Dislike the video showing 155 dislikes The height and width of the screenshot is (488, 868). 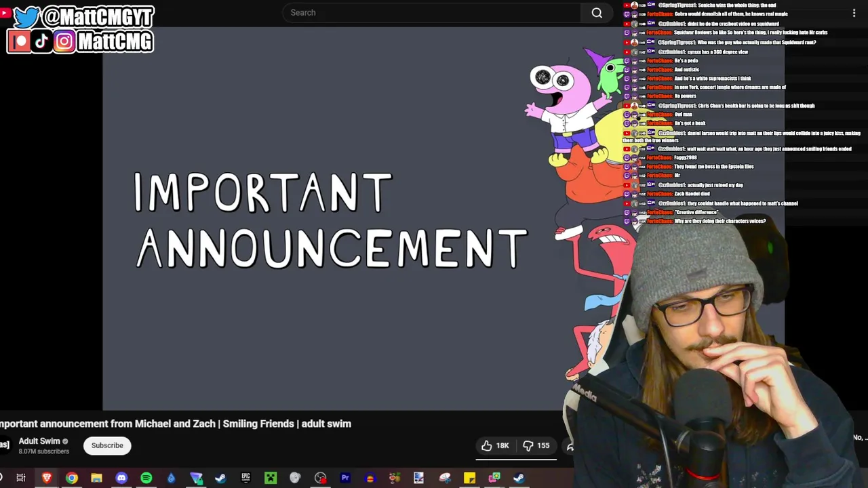pyautogui.click(x=536, y=445)
